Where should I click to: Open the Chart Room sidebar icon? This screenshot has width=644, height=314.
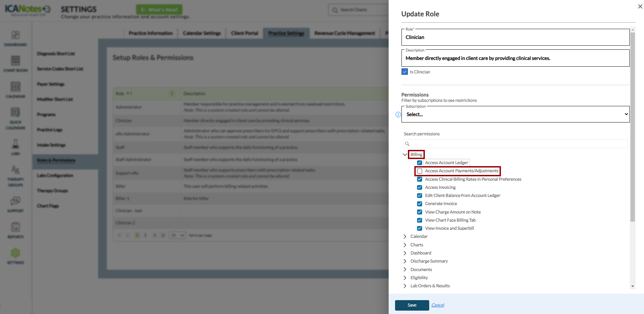(x=15, y=61)
